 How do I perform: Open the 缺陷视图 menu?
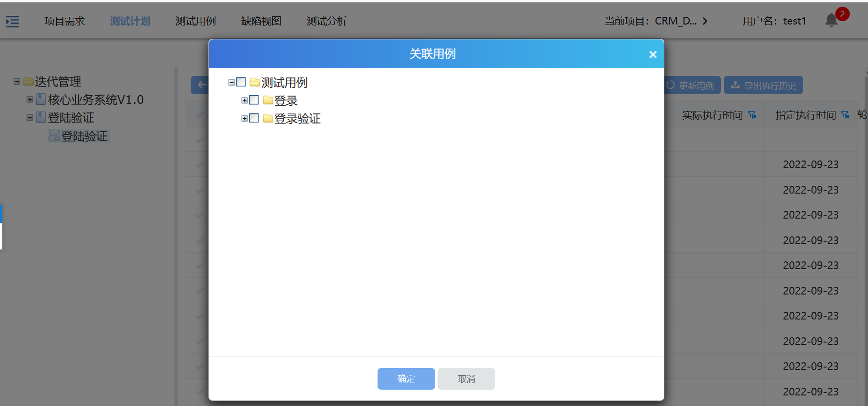(261, 21)
